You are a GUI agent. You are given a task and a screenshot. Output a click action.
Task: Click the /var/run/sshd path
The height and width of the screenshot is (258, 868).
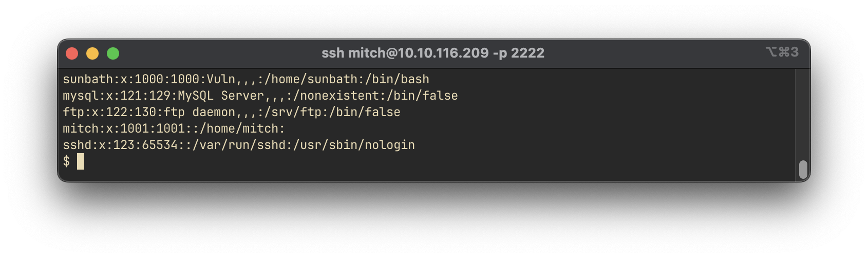click(239, 145)
